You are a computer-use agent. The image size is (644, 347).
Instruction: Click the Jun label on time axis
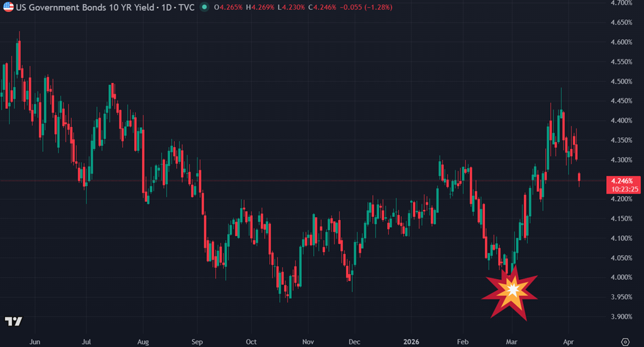(x=35, y=340)
